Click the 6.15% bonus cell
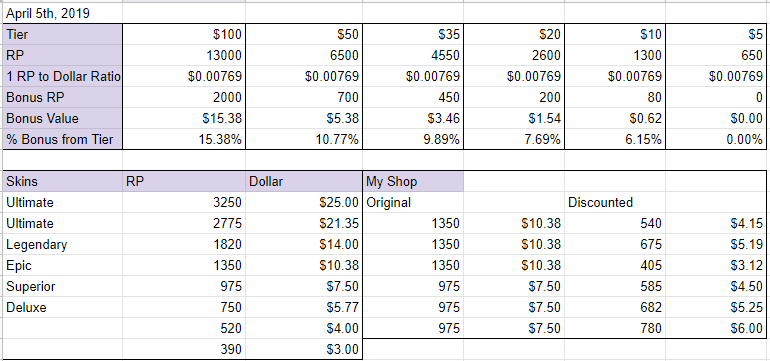This screenshot has width=770, height=361. [615, 139]
